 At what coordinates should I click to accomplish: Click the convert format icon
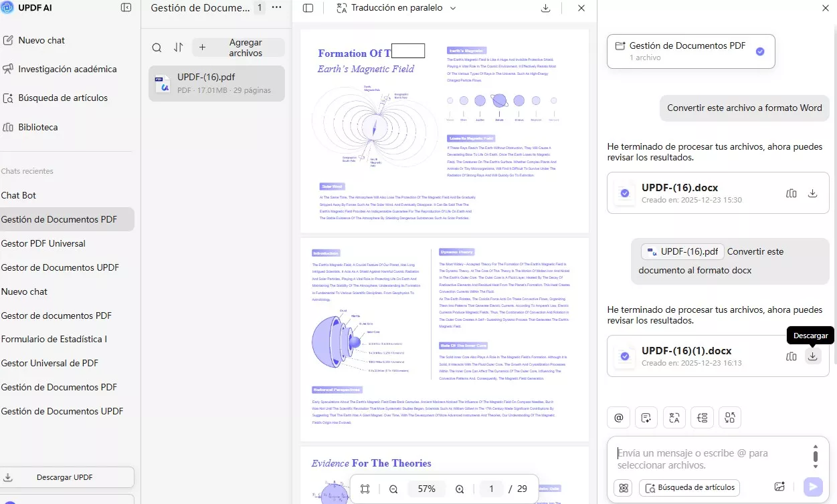click(730, 418)
